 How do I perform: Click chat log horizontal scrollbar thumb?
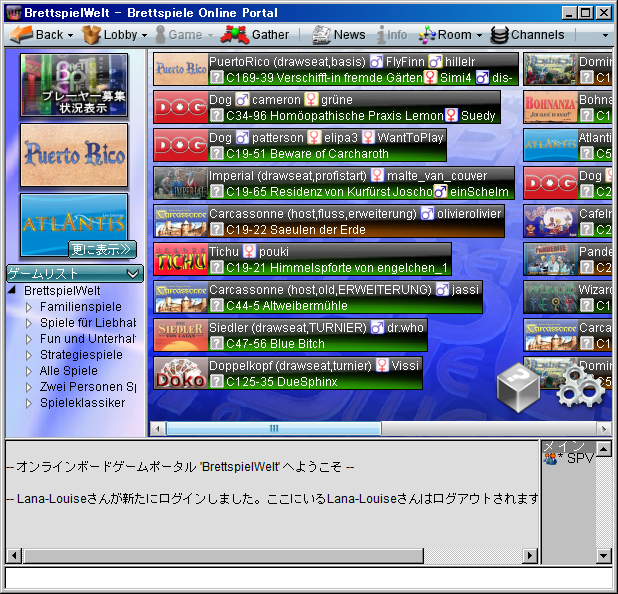(x=224, y=556)
